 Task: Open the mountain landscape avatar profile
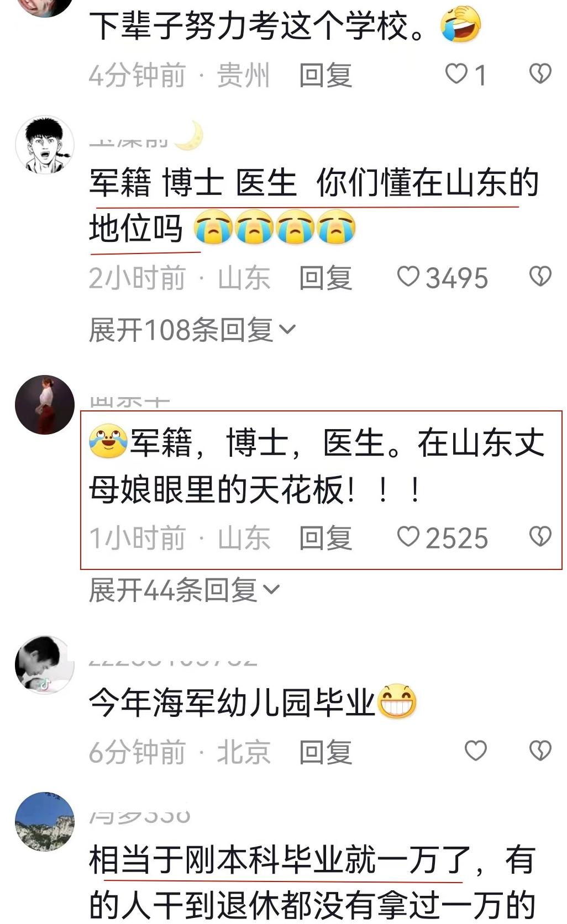[45, 822]
